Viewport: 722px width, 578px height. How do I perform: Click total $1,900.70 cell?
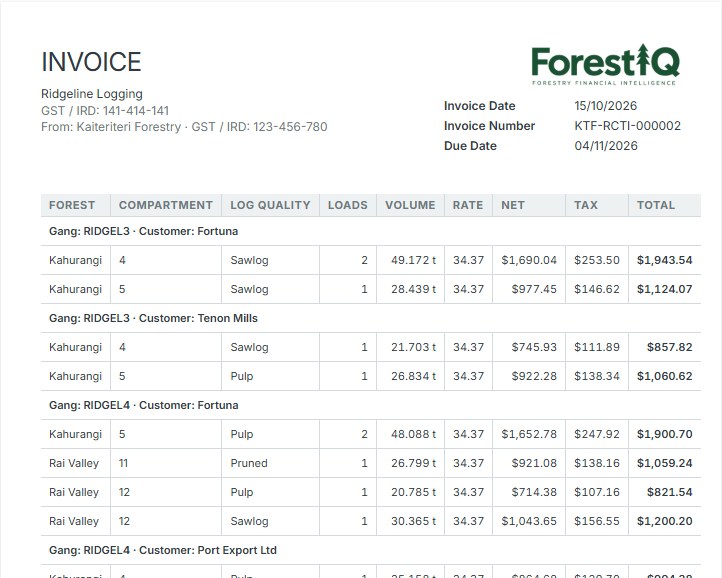[x=664, y=434]
